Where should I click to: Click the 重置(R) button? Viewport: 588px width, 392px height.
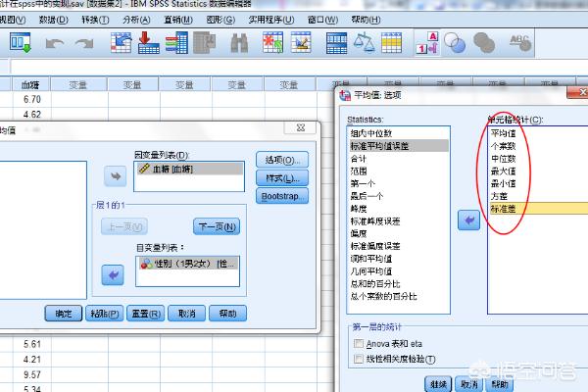click(145, 314)
